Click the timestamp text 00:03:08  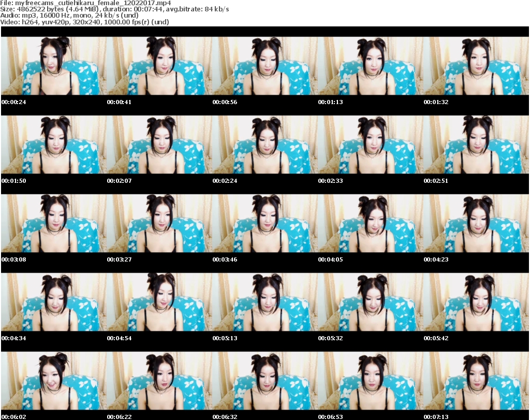point(13,259)
